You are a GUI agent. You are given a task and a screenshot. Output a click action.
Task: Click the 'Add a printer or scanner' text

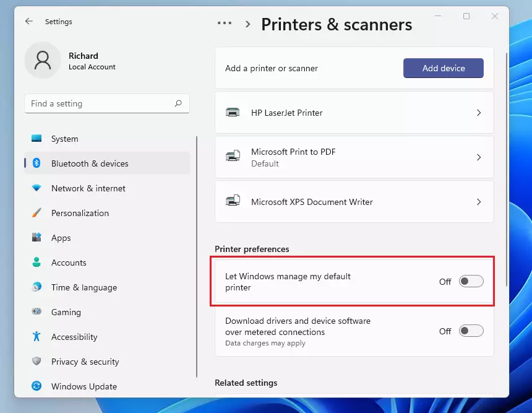[x=272, y=68]
